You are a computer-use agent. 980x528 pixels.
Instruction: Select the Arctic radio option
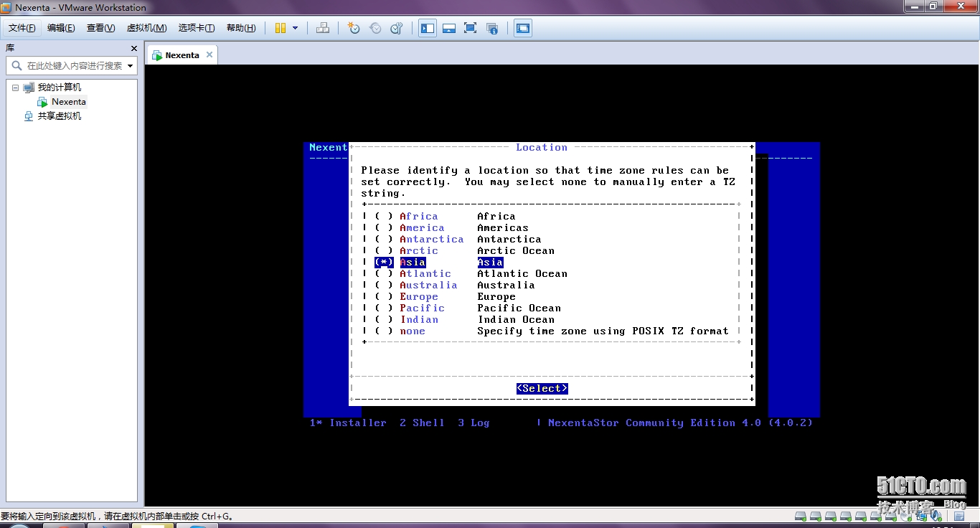(384, 251)
